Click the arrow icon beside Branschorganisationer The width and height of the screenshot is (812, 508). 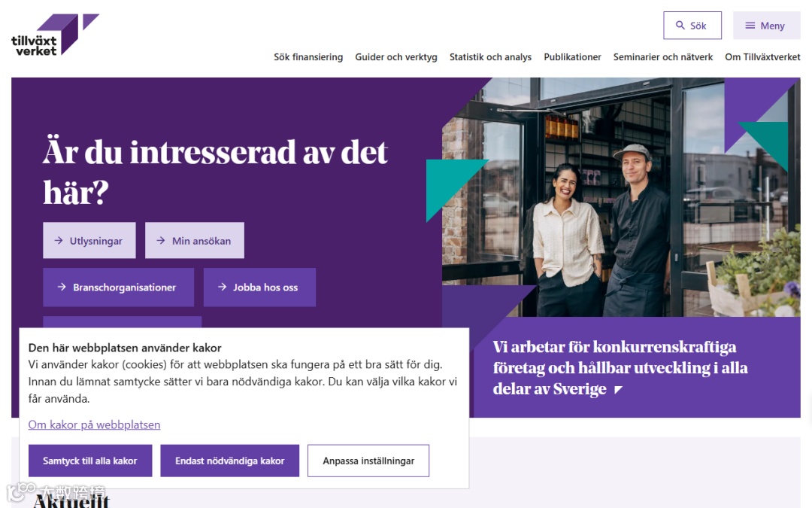pos(62,287)
